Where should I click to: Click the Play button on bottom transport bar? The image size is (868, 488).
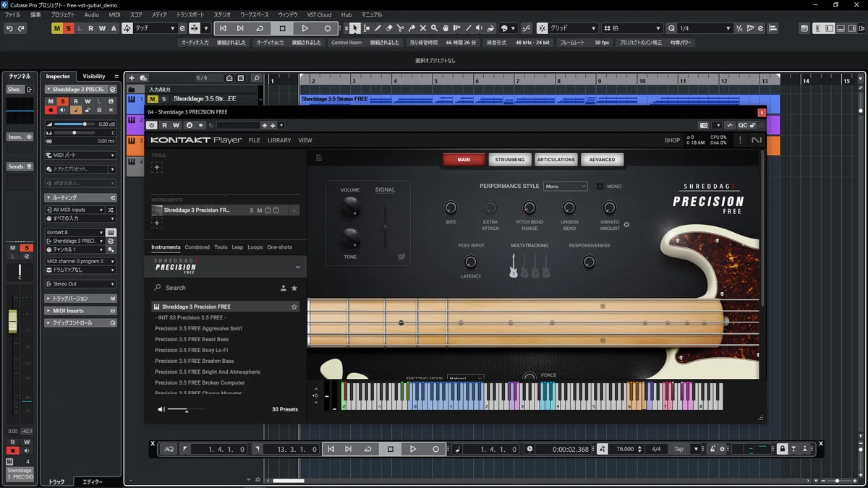coord(413,449)
